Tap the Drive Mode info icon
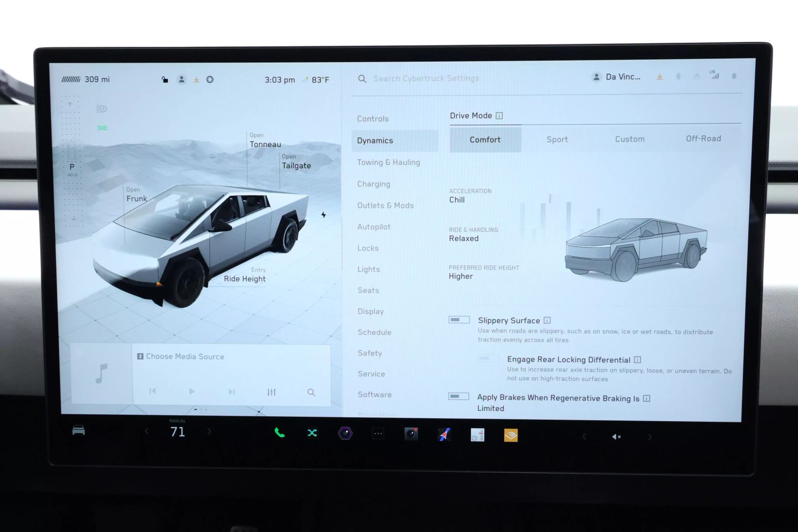The width and height of the screenshot is (798, 532). [499, 116]
